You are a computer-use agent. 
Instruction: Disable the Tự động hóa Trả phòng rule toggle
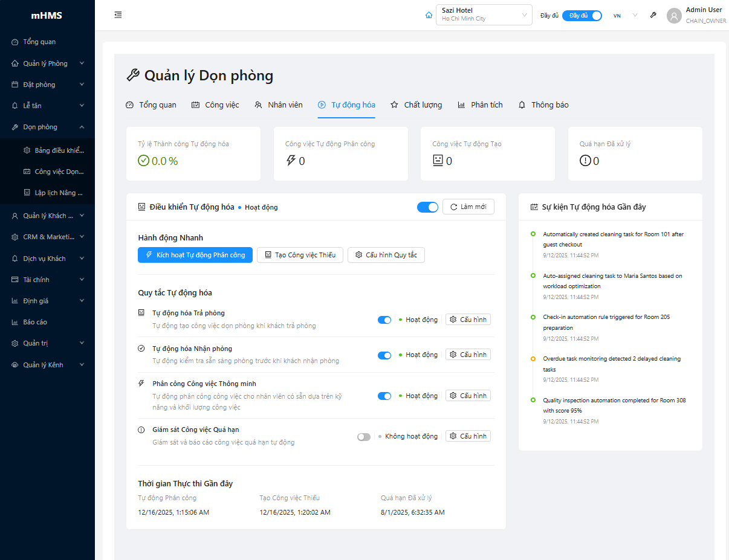384,320
